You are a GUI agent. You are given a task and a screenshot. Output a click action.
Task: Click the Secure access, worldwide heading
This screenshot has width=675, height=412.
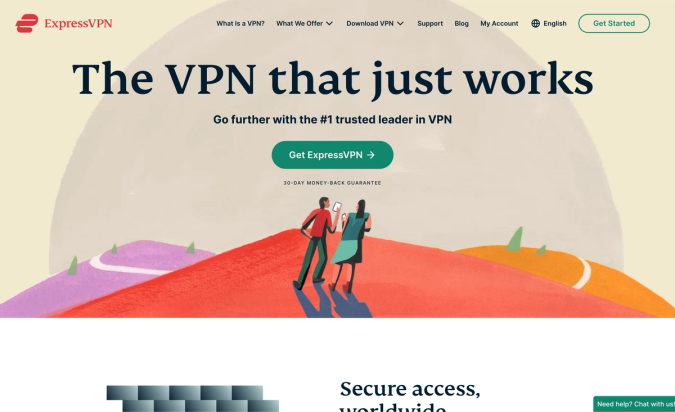410,395
